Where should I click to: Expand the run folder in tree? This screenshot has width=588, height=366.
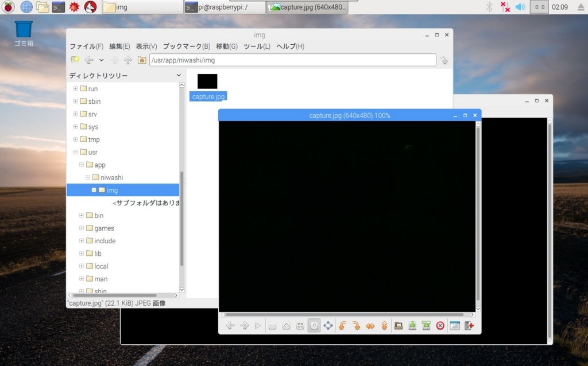(75, 89)
